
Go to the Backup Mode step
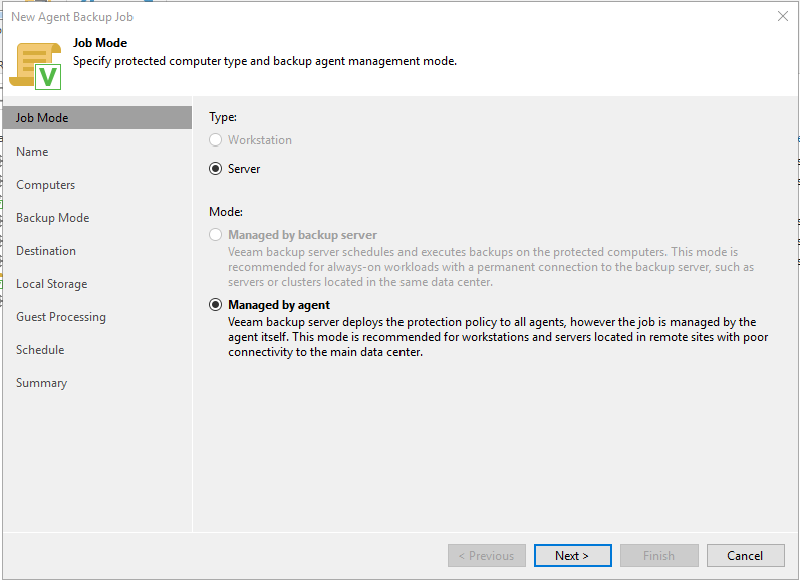53,218
